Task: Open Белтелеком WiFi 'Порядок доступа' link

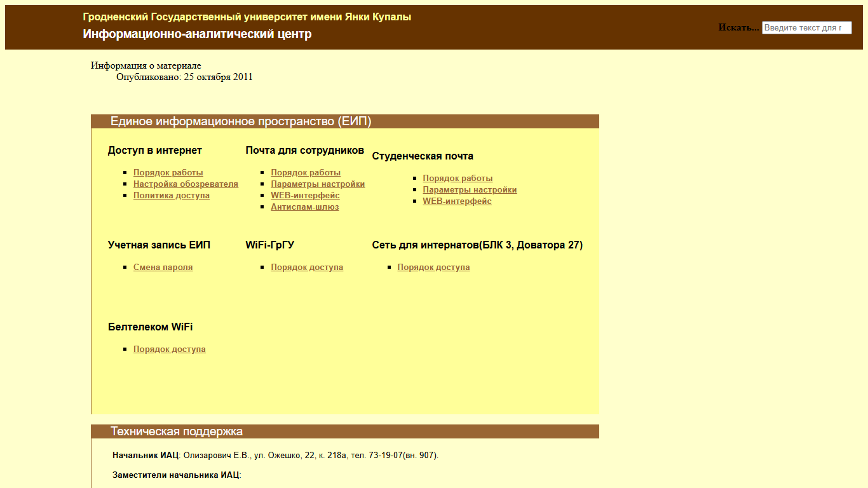Action: [170, 349]
